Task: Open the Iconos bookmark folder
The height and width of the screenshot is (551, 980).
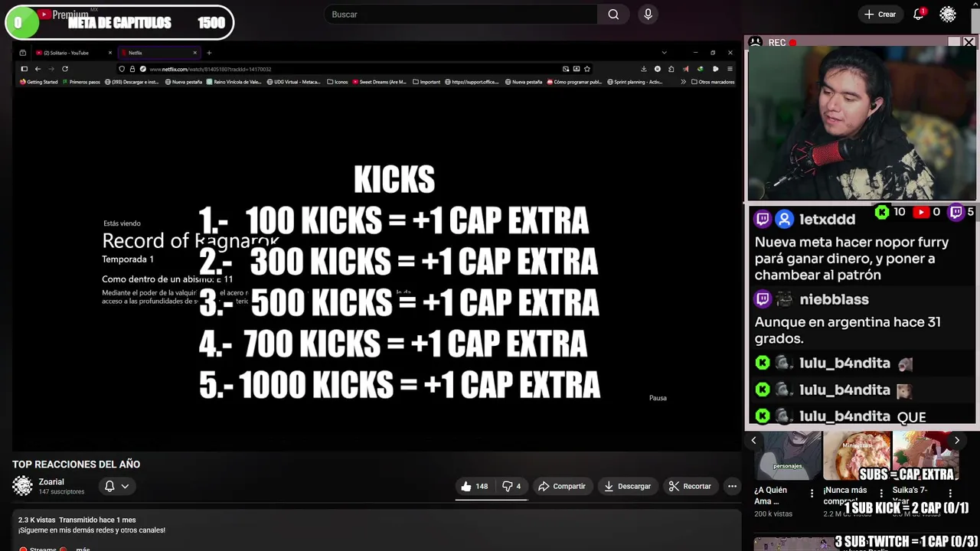Action: click(x=337, y=82)
